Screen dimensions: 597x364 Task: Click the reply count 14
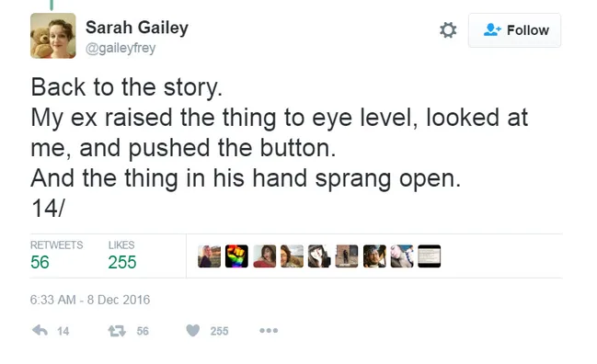(63, 331)
